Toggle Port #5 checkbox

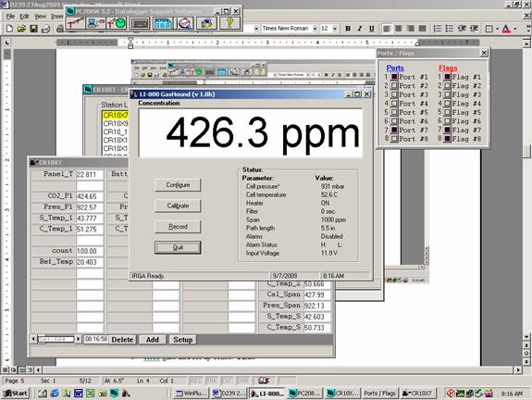click(394, 112)
